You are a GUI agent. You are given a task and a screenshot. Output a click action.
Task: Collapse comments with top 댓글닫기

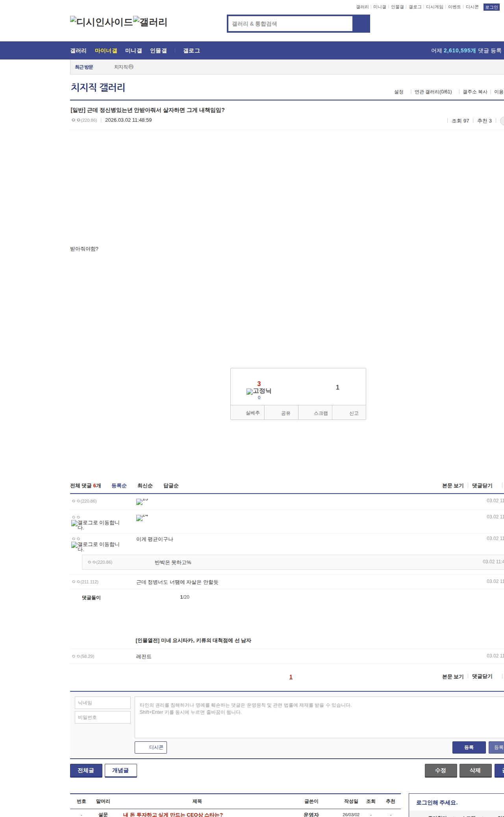[x=482, y=486]
